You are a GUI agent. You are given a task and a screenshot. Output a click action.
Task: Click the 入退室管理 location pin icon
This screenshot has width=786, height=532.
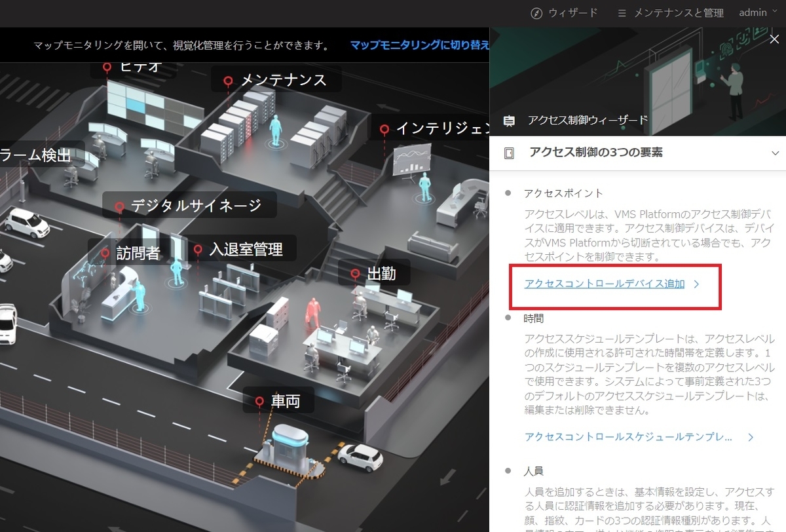pyautogui.click(x=198, y=250)
